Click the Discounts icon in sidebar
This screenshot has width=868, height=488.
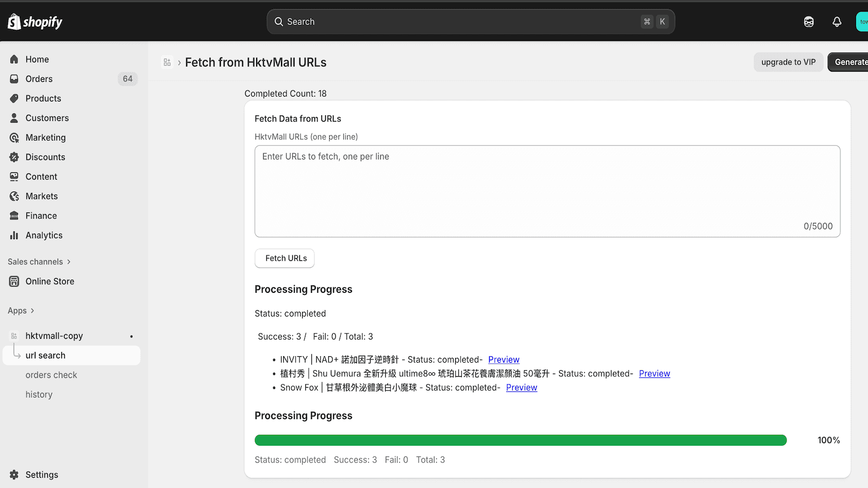point(14,157)
